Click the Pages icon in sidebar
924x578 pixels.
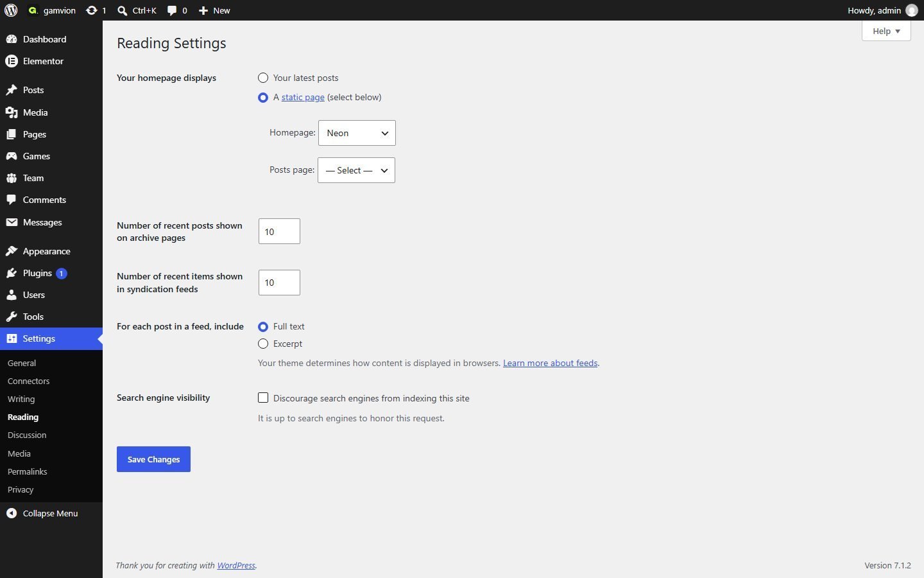[12, 134]
